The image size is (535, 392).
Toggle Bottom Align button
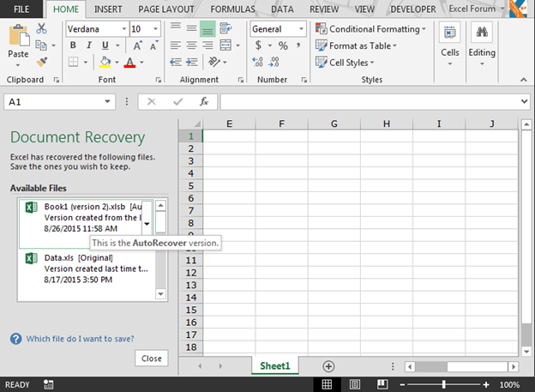point(207,28)
